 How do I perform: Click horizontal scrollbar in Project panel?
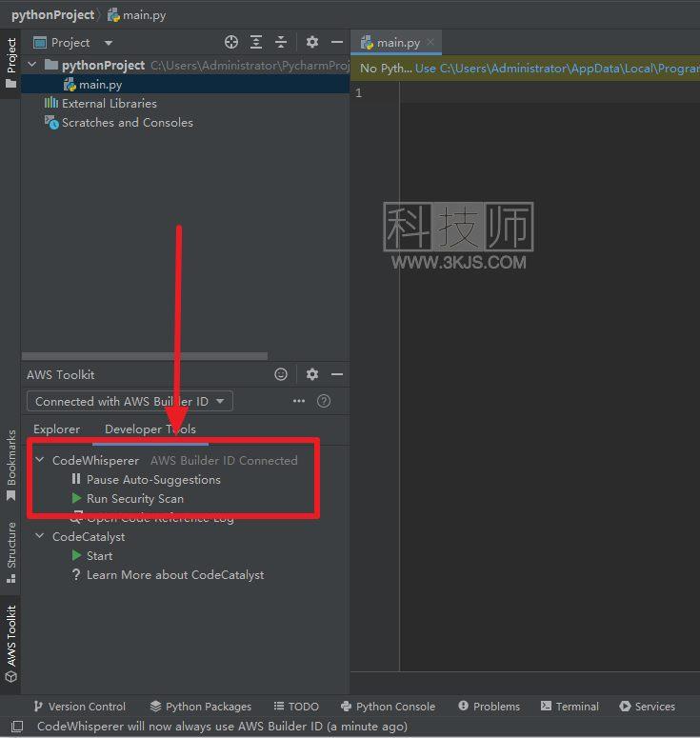pyautogui.click(x=145, y=356)
